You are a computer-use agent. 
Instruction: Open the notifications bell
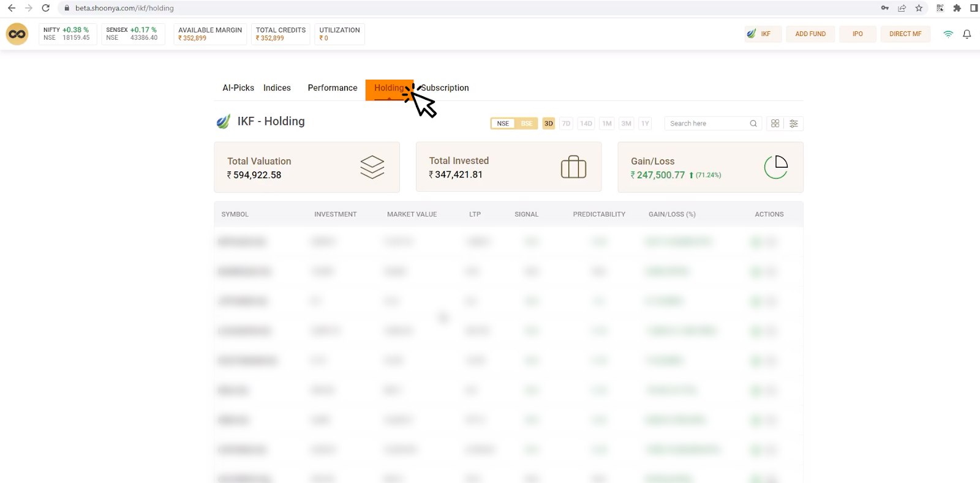[x=967, y=34]
